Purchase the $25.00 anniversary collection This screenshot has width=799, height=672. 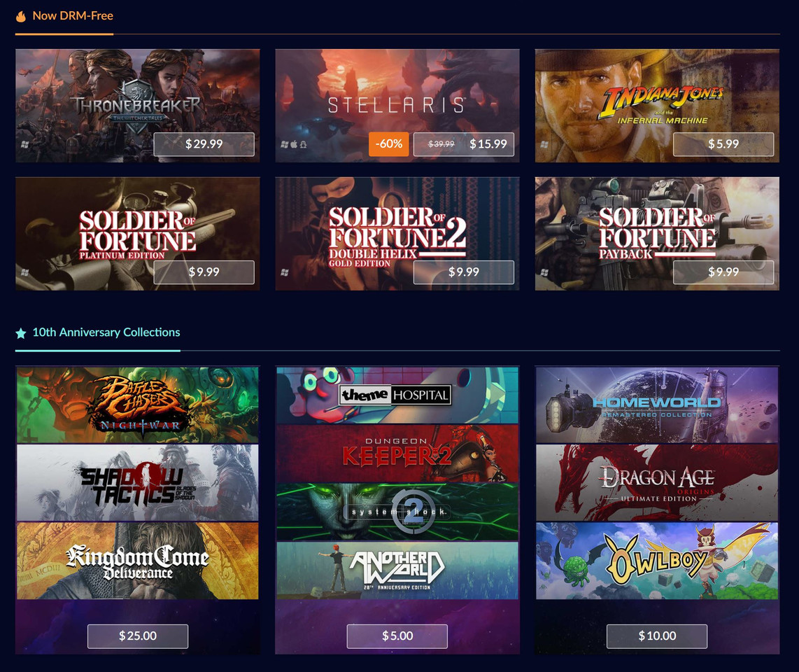pyautogui.click(x=138, y=636)
